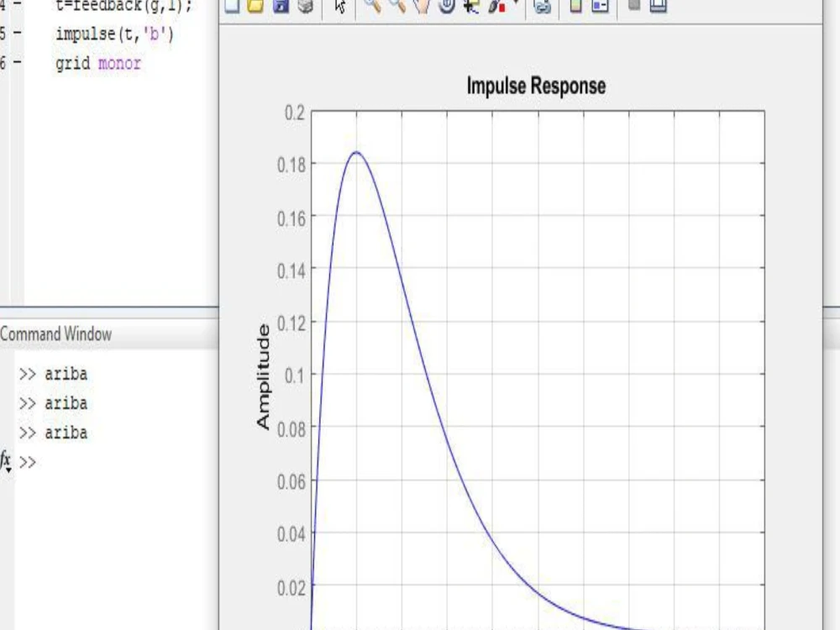The width and height of the screenshot is (840, 630).
Task: Activate the Zoom Out magnifier tool
Action: (397, 5)
